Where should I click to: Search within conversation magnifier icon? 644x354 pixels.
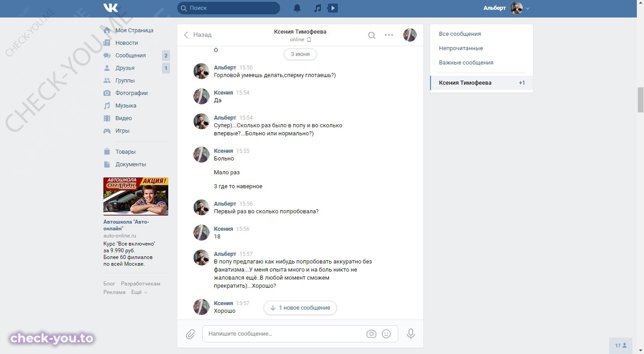click(x=371, y=35)
